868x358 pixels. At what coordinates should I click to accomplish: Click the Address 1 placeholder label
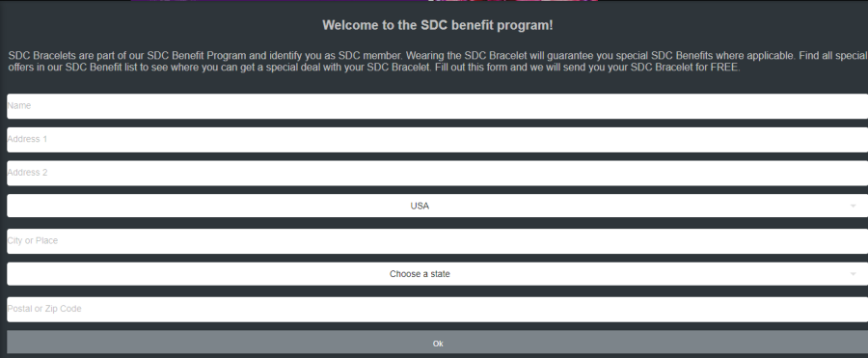[x=27, y=139]
